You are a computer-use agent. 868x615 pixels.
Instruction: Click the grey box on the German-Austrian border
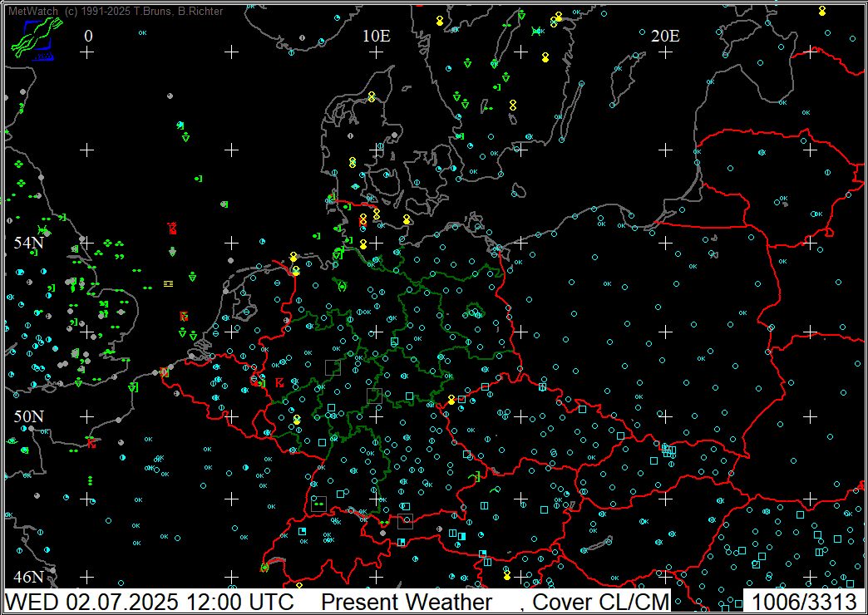405,521
